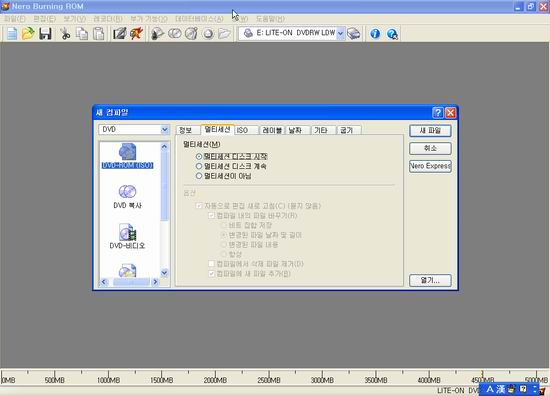550x396 pixels.
Task: Select 멀티세션 디스크 계속 radio button
Action: pos(199,166)
